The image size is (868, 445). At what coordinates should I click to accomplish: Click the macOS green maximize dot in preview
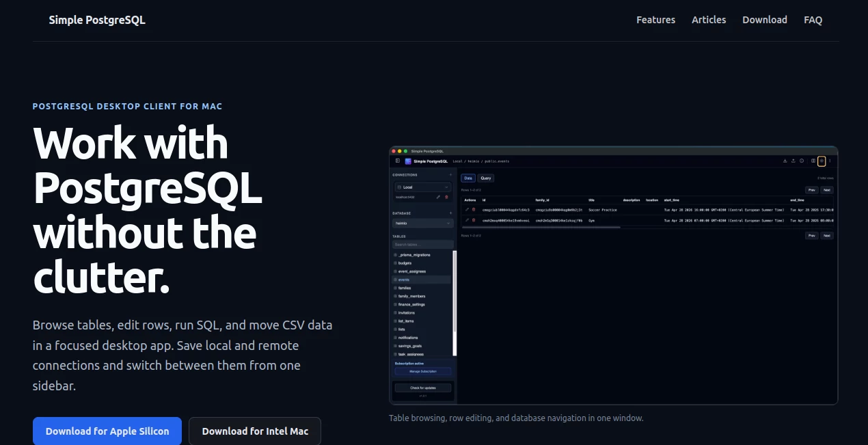click(405, 151)
